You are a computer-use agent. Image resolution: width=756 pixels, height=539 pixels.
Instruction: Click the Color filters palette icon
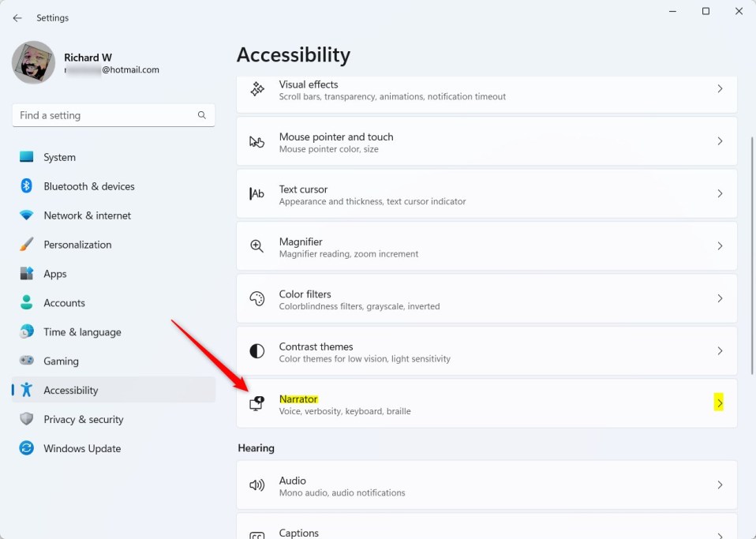coord(257,299)
